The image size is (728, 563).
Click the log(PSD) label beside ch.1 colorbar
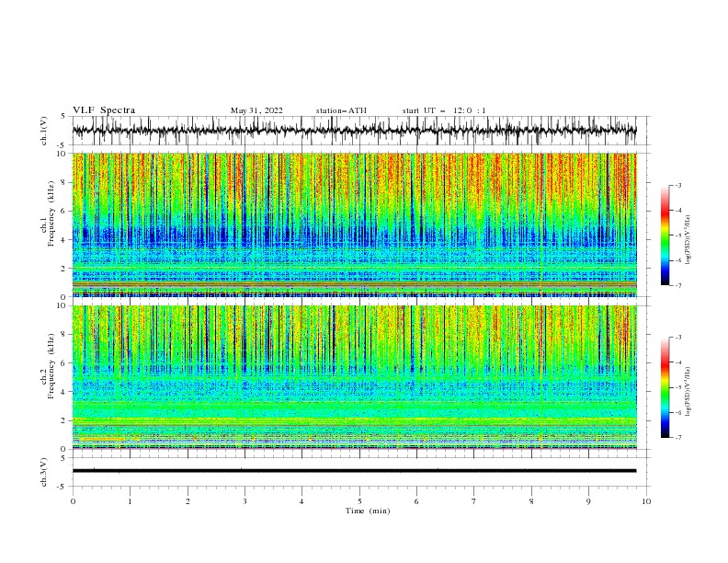[x=688, y=240]
